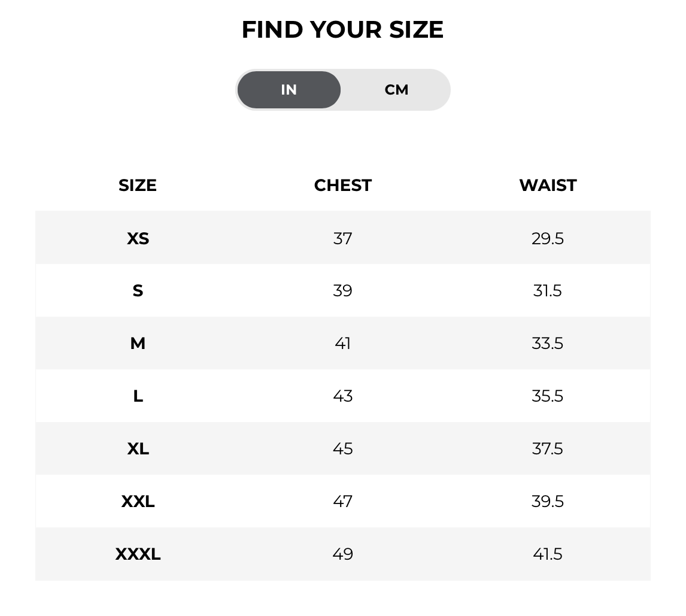Click the 39.5 waist measurement
The width and height of the screenshot is (686, 616).
(x=548, y=502)
